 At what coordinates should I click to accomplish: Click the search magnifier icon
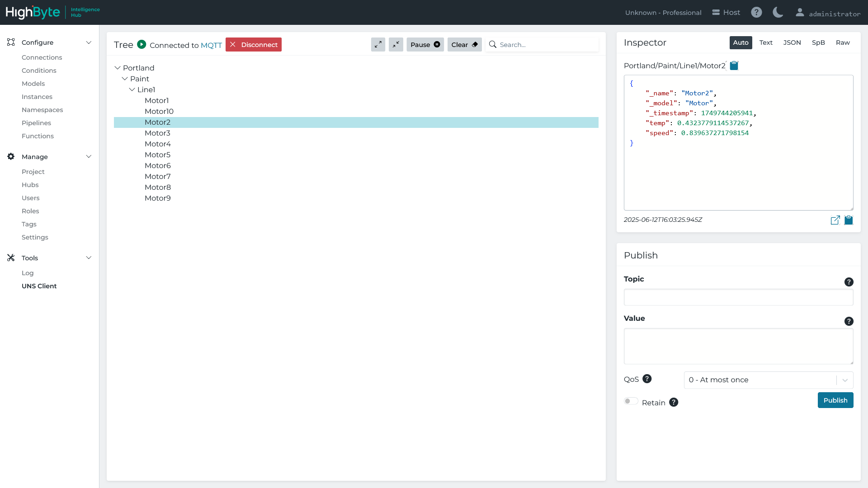pos(493,44)
